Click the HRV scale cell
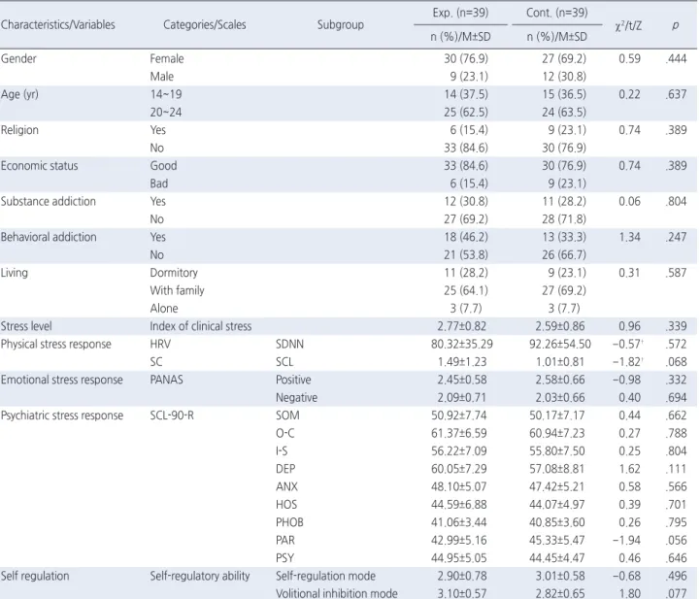 (160, 344)
